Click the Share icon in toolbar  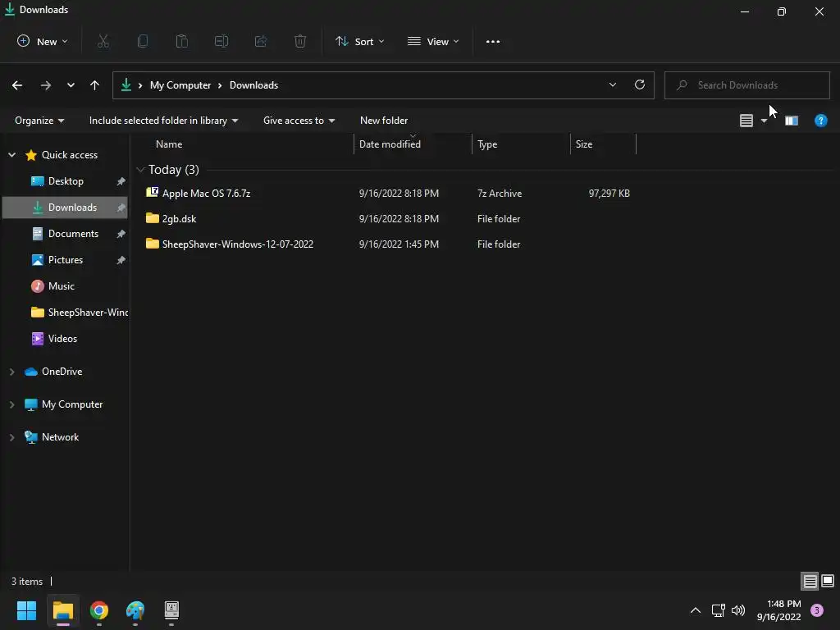[261, 41]
